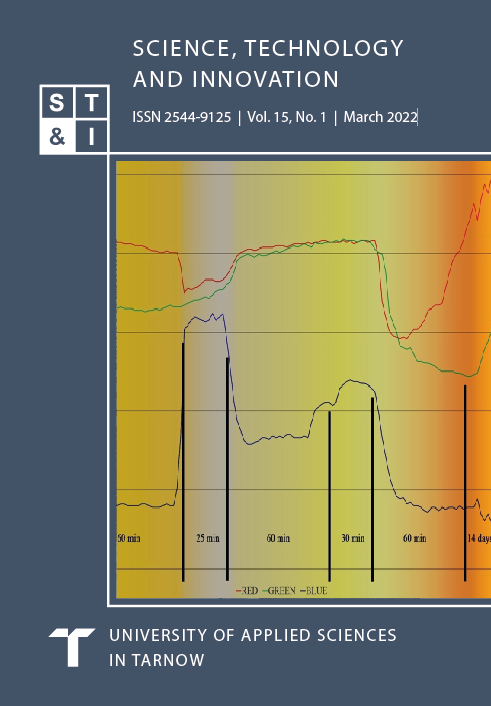Click the March 2022 date text
The width and height of the screenshot is (491, 706).
point(381,117)
